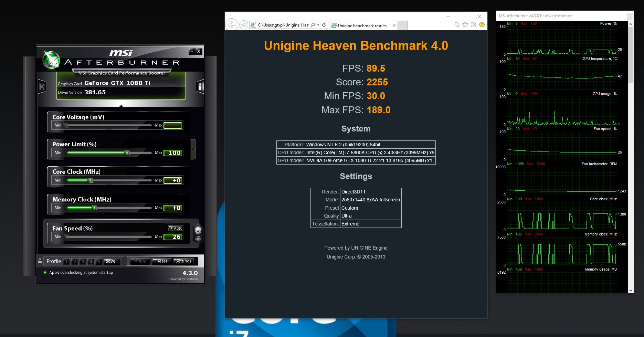Viewport: 644px width, 337px height.
Task: Go forward in the browser window
Action: (243, 25)
